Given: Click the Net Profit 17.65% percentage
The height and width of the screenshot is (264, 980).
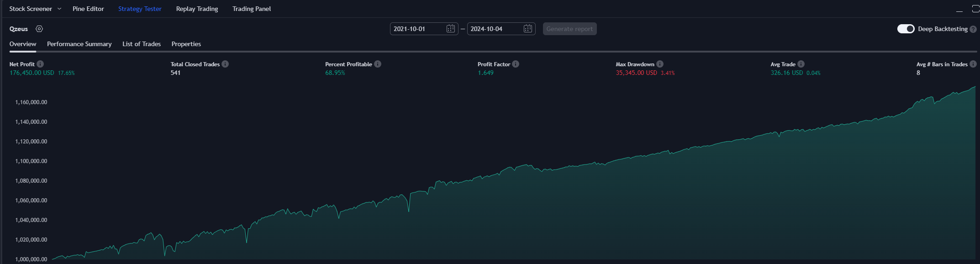Looking at the screenshot, I should tap(66, 73).
